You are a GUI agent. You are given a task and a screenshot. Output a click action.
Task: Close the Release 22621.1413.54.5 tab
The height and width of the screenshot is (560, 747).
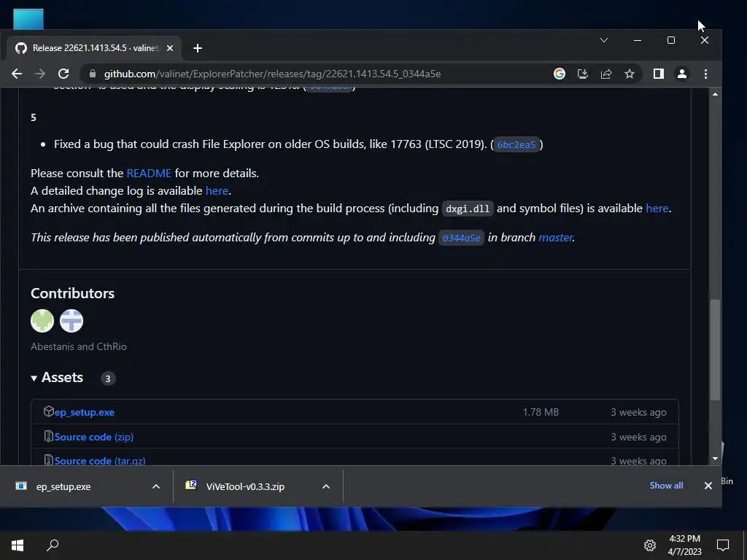click(x=169, y=48)
